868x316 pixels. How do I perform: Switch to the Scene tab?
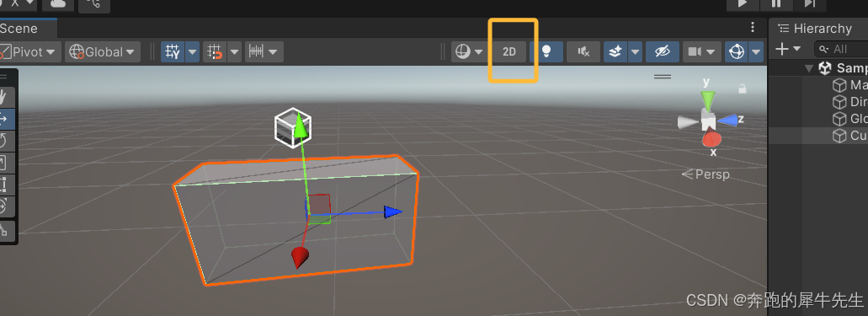[28, 29]
